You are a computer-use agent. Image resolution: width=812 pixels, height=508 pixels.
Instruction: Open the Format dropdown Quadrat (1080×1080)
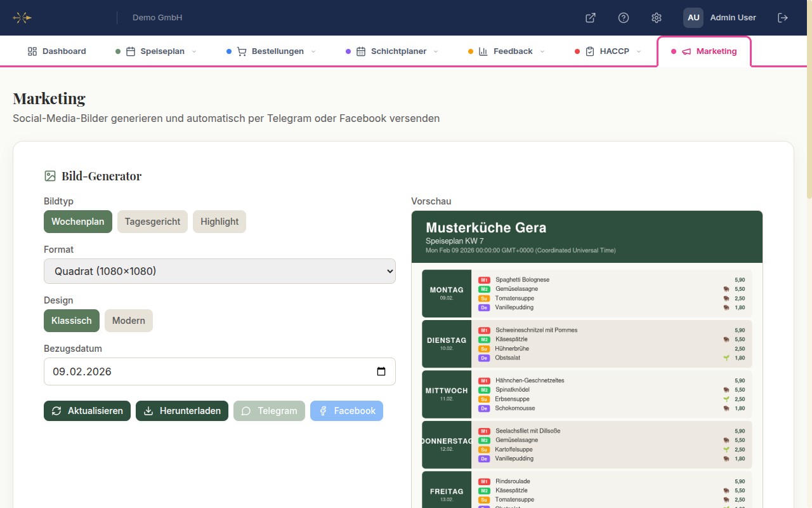(219, 271)
